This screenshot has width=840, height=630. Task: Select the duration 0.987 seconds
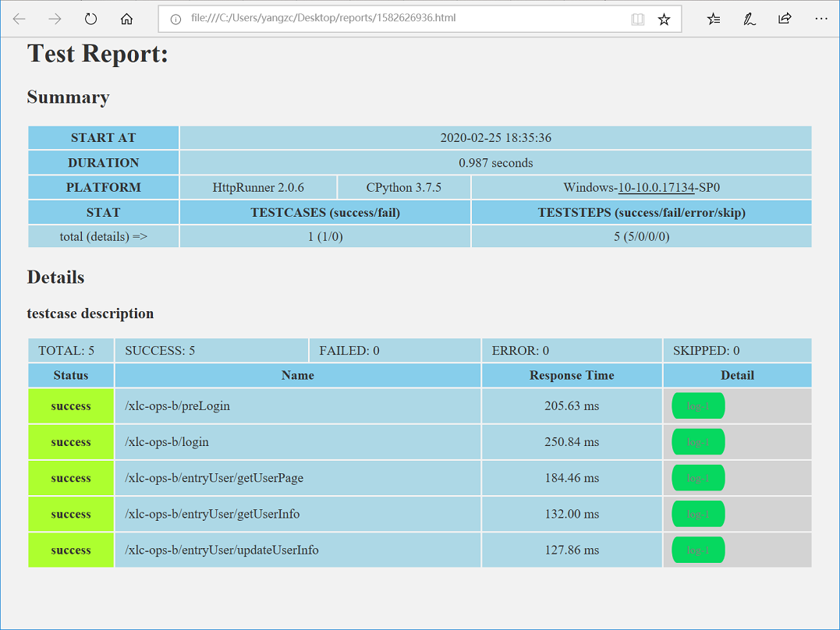pos(495,163)
